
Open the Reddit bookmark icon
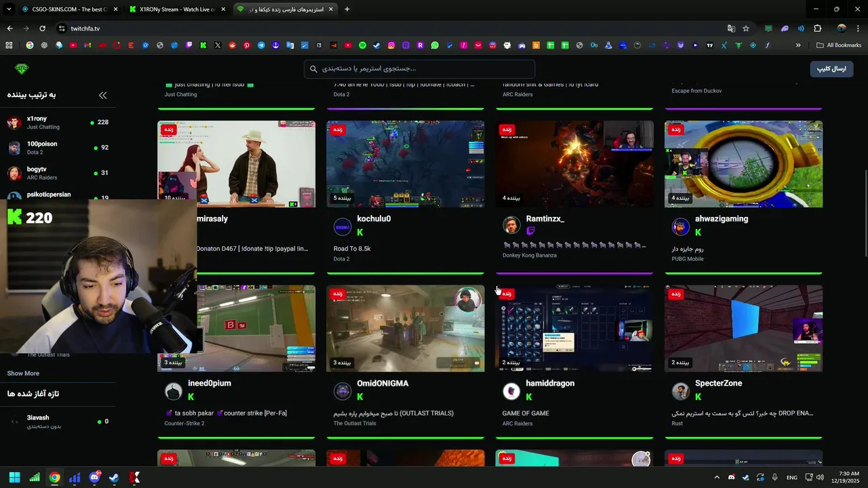[x=232, y=45]
